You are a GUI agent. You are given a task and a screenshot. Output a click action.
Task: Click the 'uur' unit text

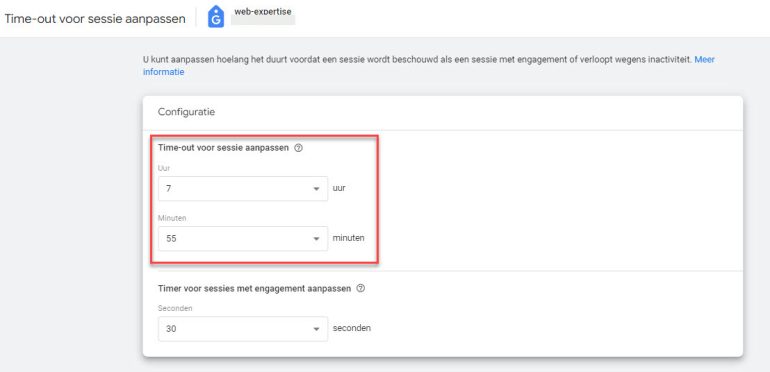coord(339,188)
